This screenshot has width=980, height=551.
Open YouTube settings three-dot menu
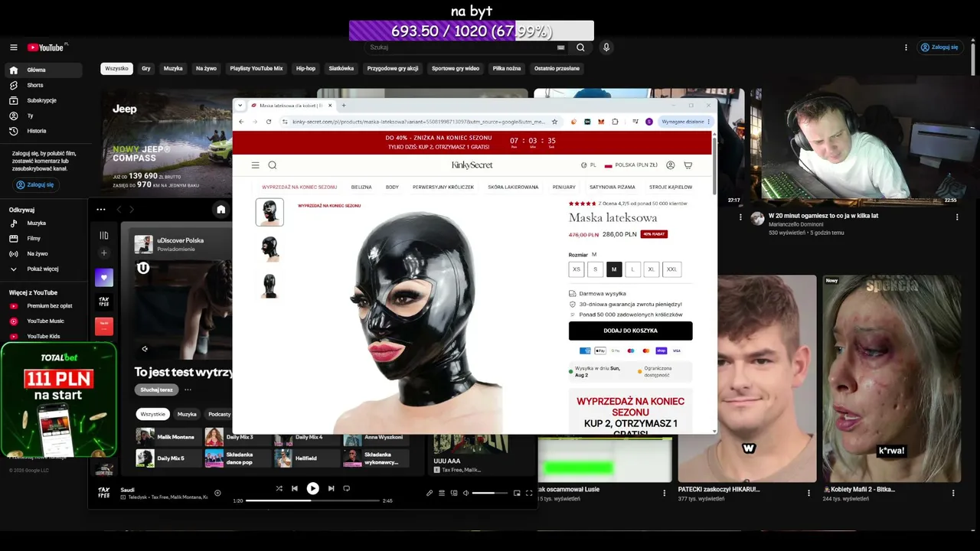[x=906, y=47]
